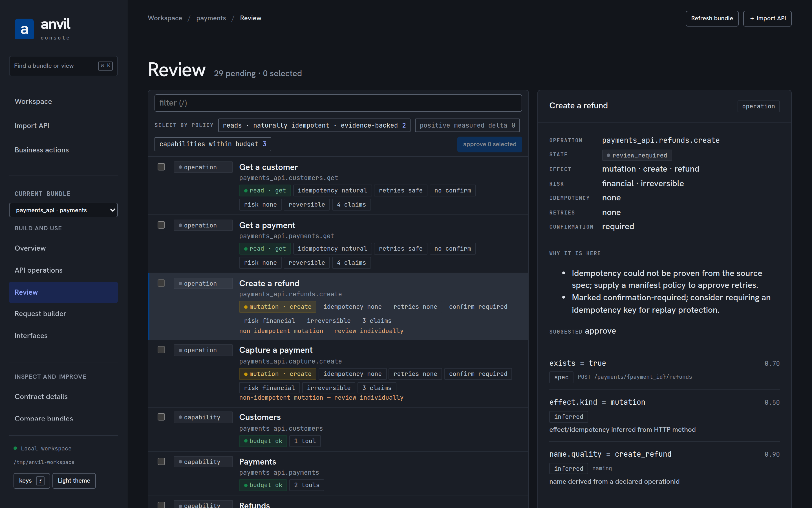Image resolution: width=812 pixels, height=508 pixels.
Task: Click the ⌘K shortcut badge in search
Action: 105,66
